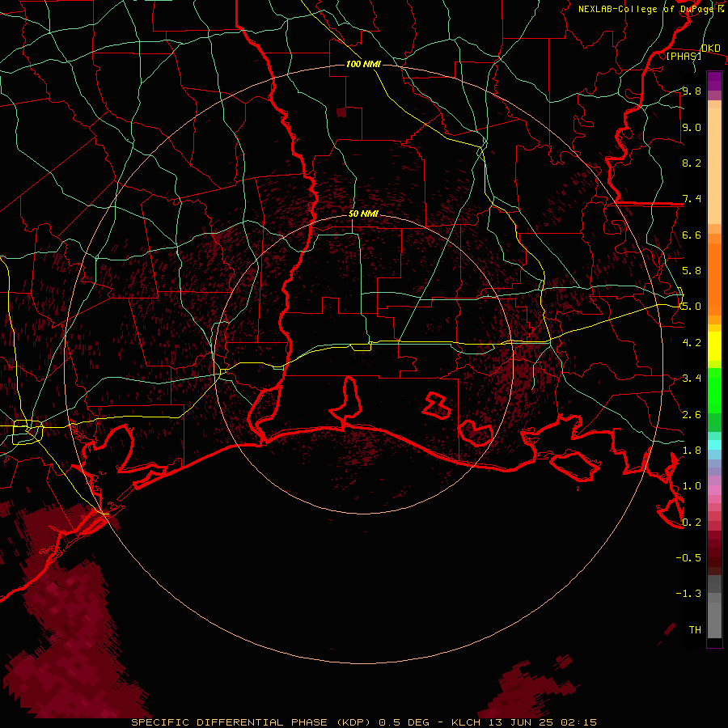Select the 9.8 value on the color scale

point(692,91)
